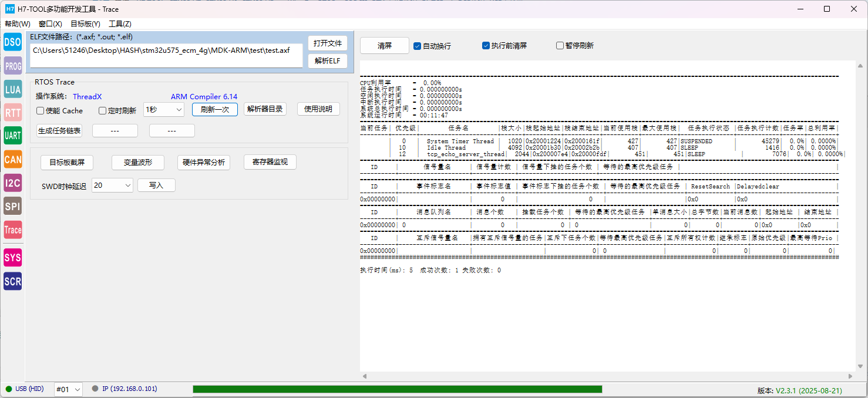
Task: Open the SWD时钟延迟 dropdown
Action: point(112,185)
